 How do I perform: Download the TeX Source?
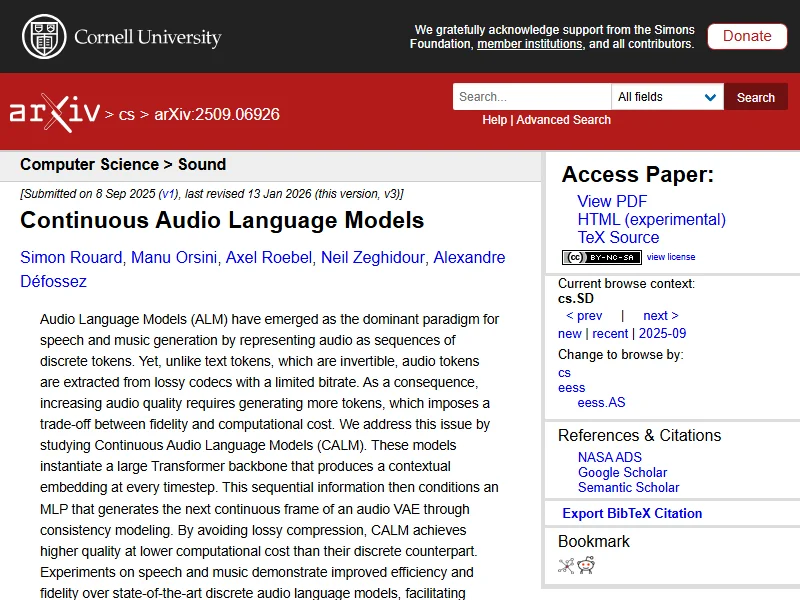(x=618, y=238)
